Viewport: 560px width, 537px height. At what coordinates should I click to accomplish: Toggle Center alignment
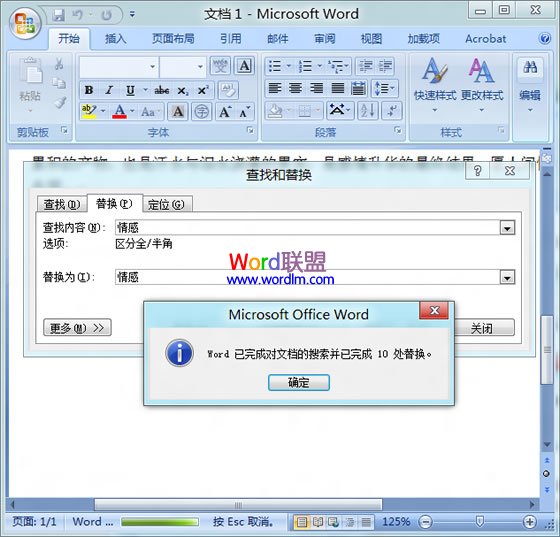coord(295,88)
